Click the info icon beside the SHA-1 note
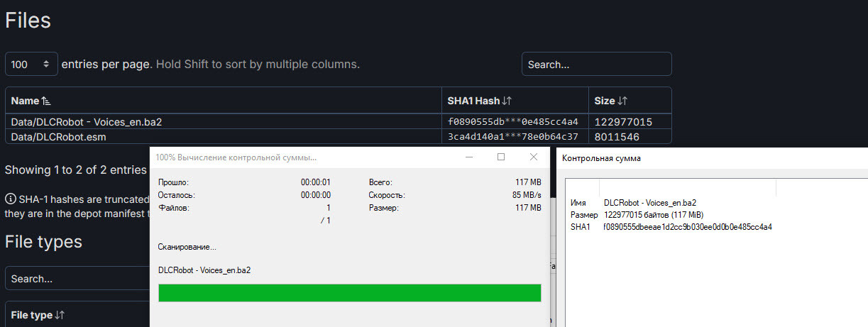Screen dimensions: 868x327 pyautogui.click(x=10, y=199)
